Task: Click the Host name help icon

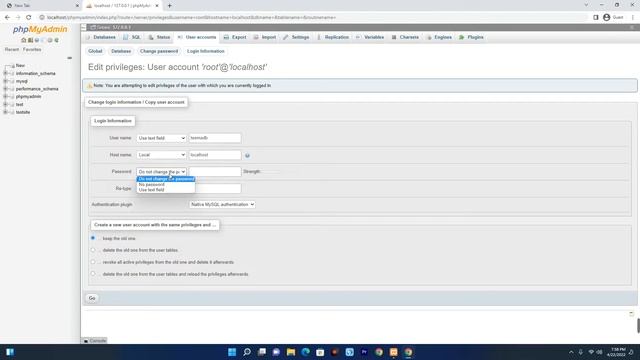Action: click(247, 155)
